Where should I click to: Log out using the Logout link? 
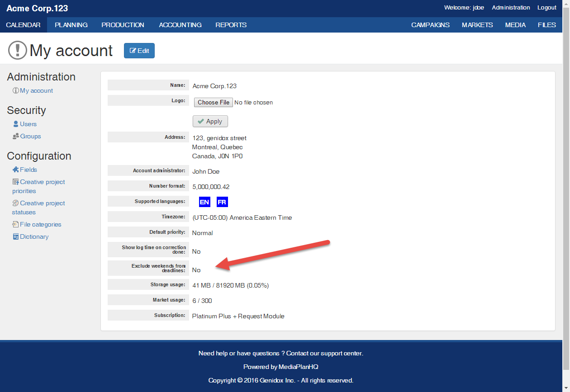click(x=546, y=8)
